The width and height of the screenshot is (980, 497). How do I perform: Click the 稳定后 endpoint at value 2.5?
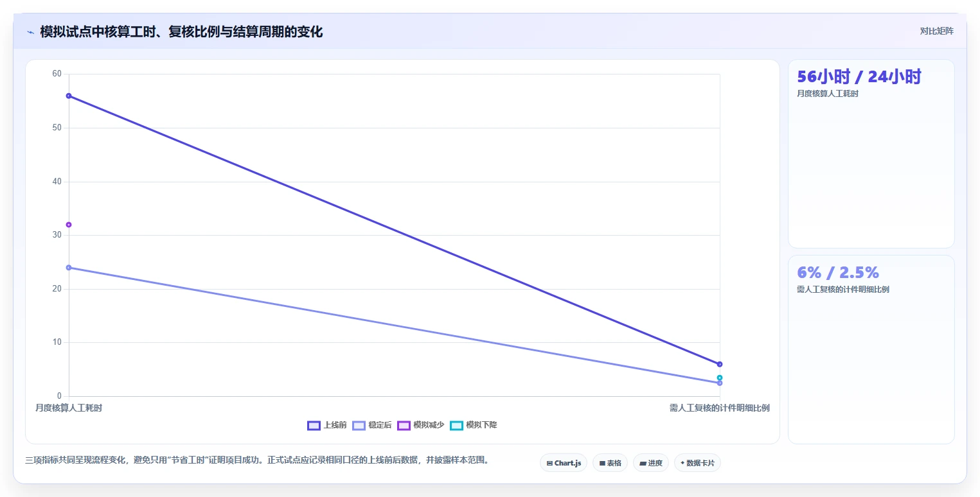tap(720, 383)
